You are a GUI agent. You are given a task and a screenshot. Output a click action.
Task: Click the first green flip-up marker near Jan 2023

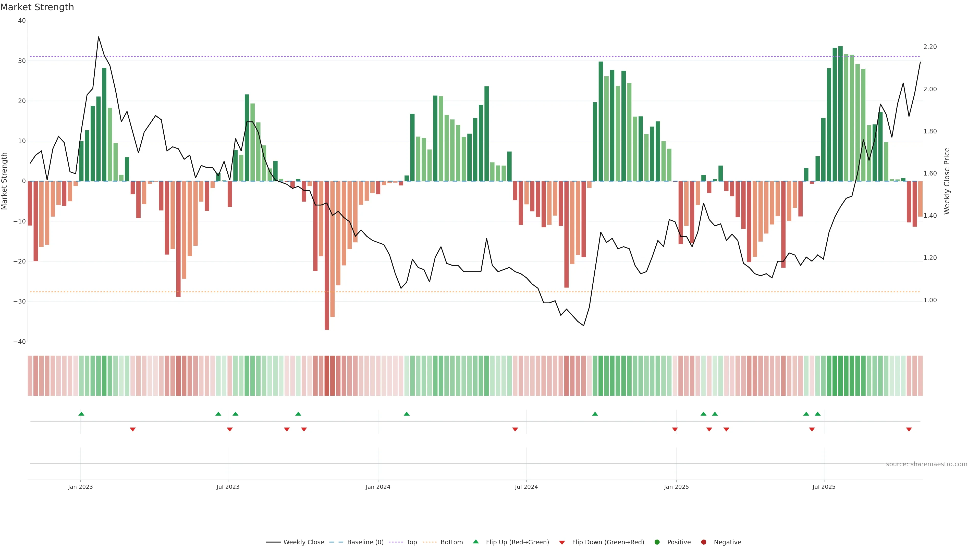point(81,414)
